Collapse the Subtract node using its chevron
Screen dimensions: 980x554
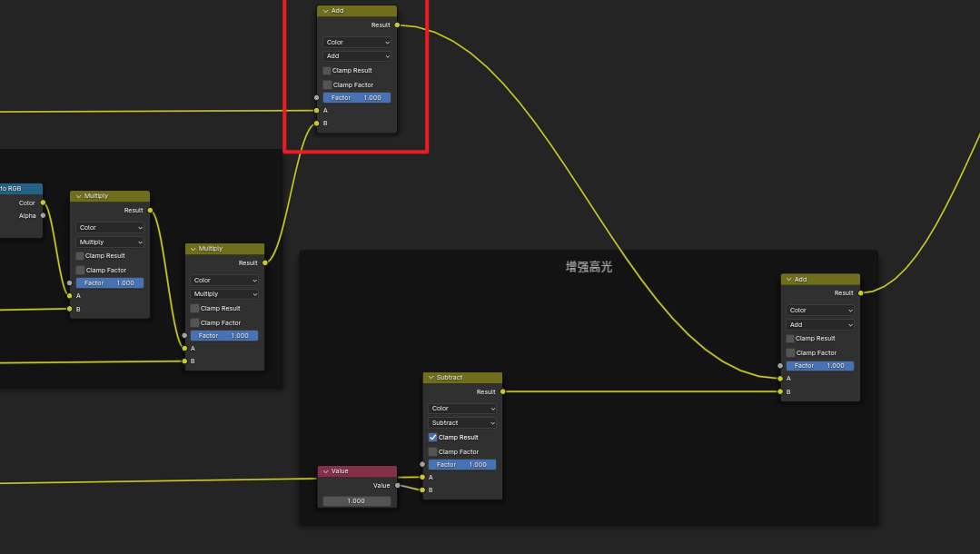tap(431, 378)
